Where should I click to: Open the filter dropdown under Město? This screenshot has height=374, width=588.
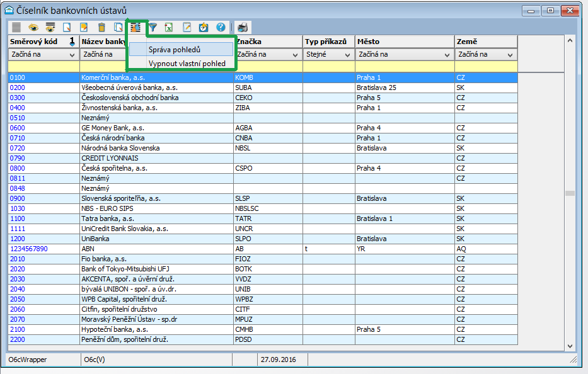coord(447,55)
